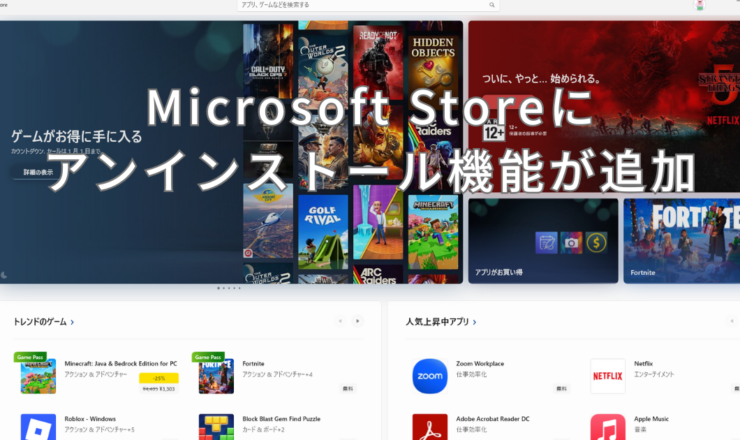Open the Ready or Not game tile

coord(378,62)
